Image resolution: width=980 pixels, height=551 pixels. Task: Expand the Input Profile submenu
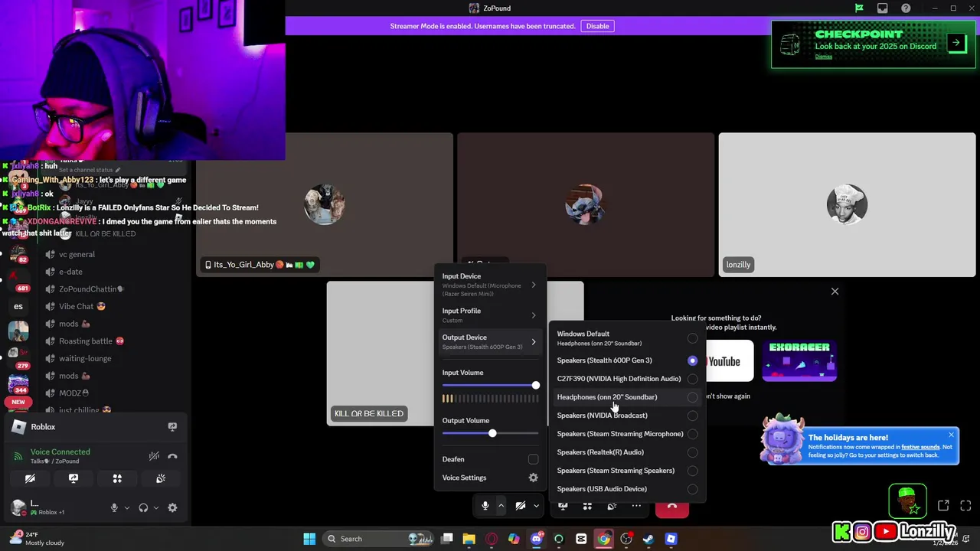[490, 315]
